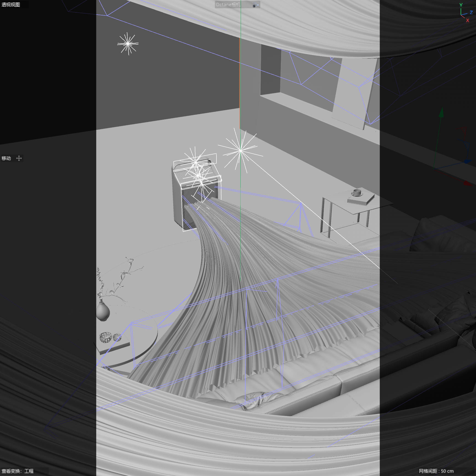Click the 透视视图 viewport label
This screenshot has height=476, width=476.
click(x=11, y=4)
